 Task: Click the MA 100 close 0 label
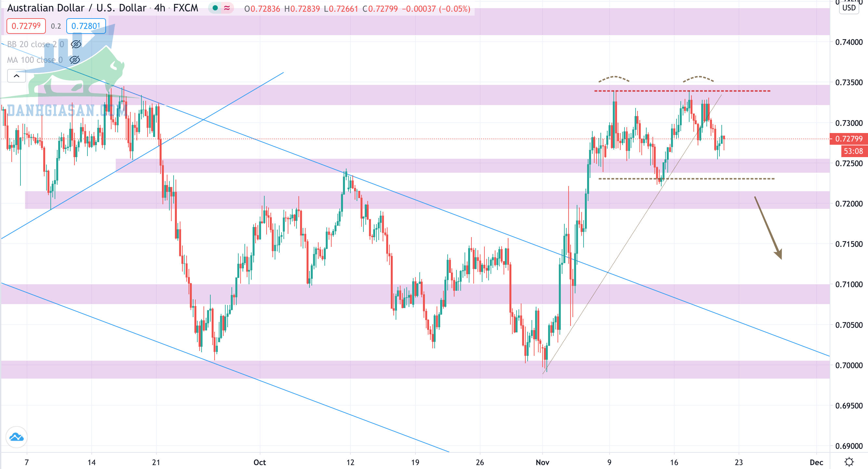point(35,60)
